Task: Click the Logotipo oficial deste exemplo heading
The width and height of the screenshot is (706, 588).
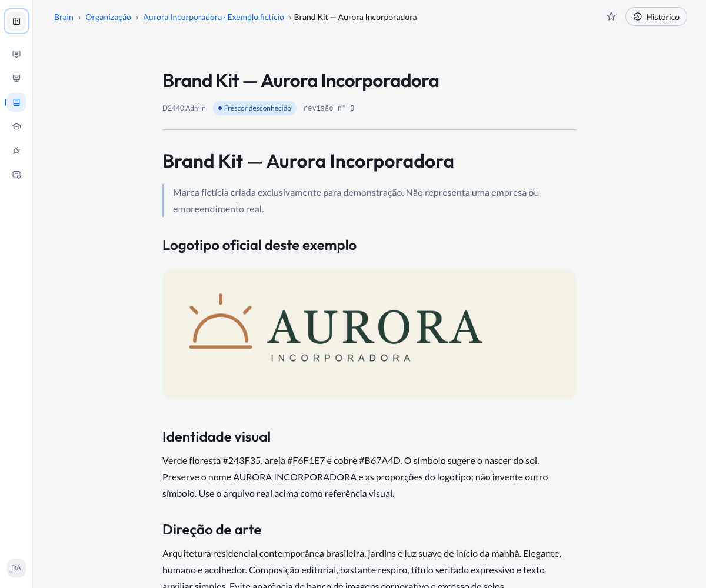Action: click(259, 245)
